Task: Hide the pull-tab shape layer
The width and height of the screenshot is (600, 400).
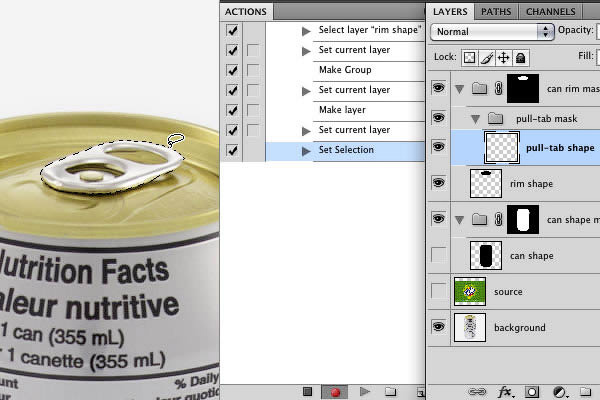Action: point(439,146)
